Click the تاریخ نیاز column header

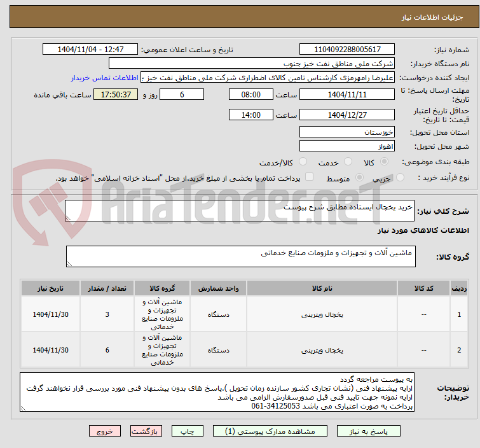[x=50, y=288]
